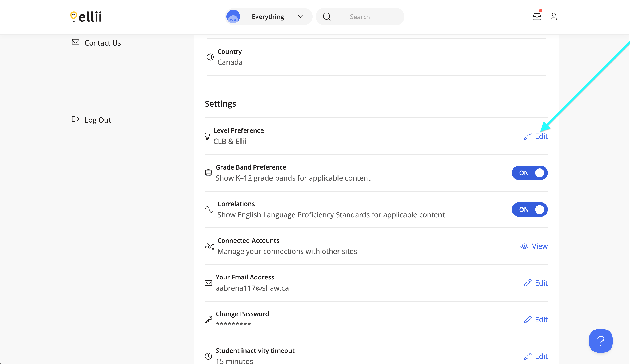Open the Contact Us page
The height and width of the screenshot is (364, 630).
pos(102,43)
